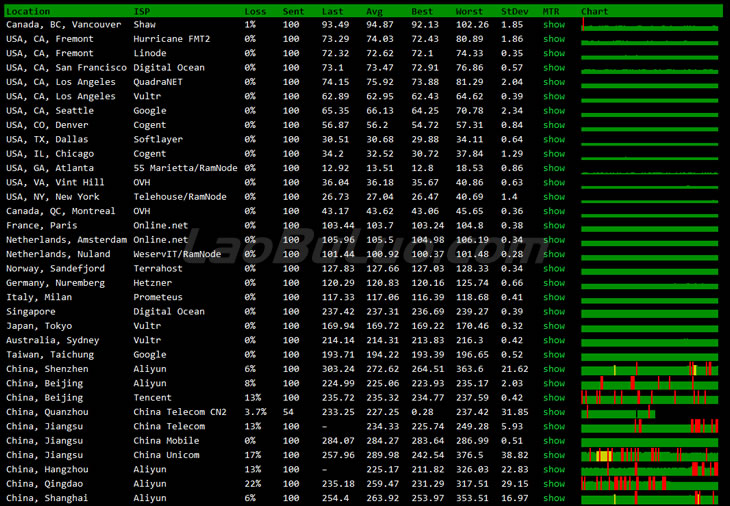The width and height of the screenshot is (730, 506).
Task: Select the '3.7%' loss value for Quanzhou
Action: (x=256, y=412)
